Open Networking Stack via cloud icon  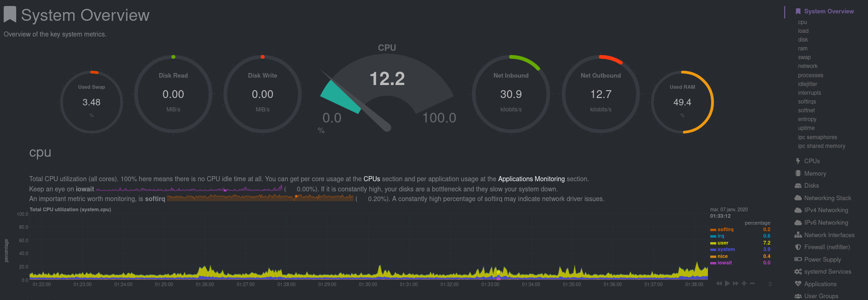click(x=798, y=198)
